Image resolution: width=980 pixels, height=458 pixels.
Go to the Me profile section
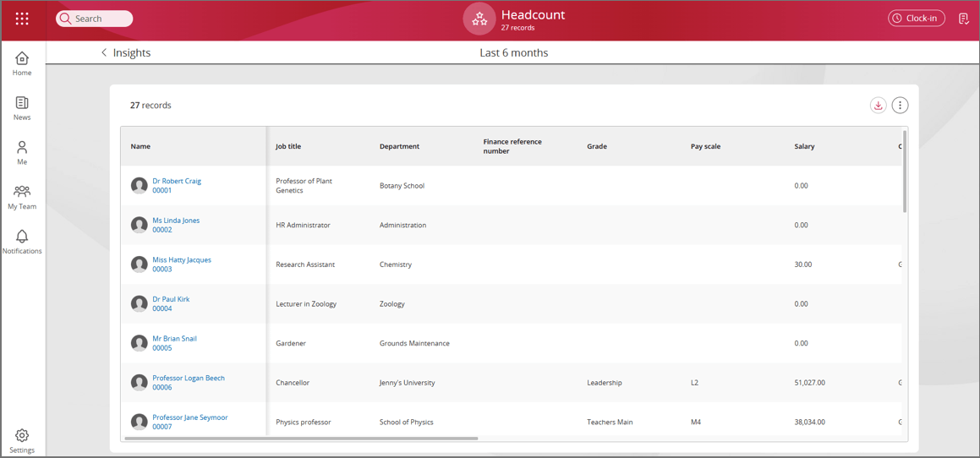tap(22, 153)
